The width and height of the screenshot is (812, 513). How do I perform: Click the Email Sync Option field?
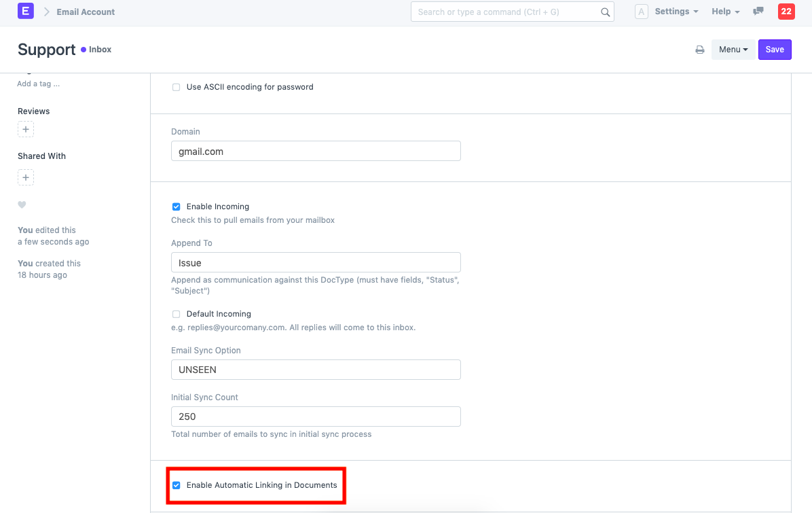pyautogui.click(x=315, y=369)
